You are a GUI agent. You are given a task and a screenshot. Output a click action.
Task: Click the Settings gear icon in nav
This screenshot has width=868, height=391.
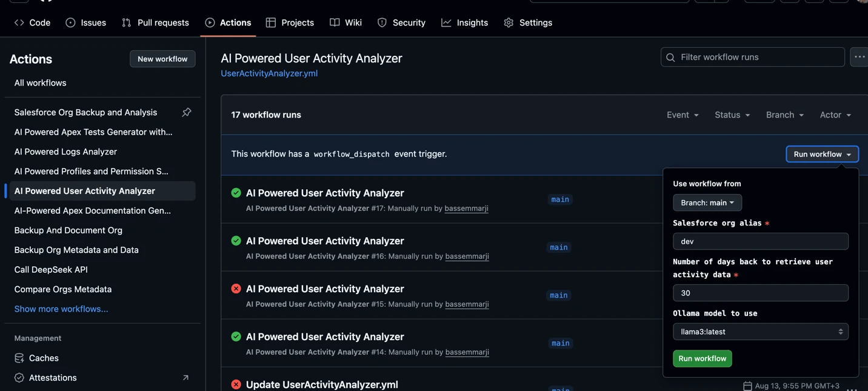click(x=509, y=22)
